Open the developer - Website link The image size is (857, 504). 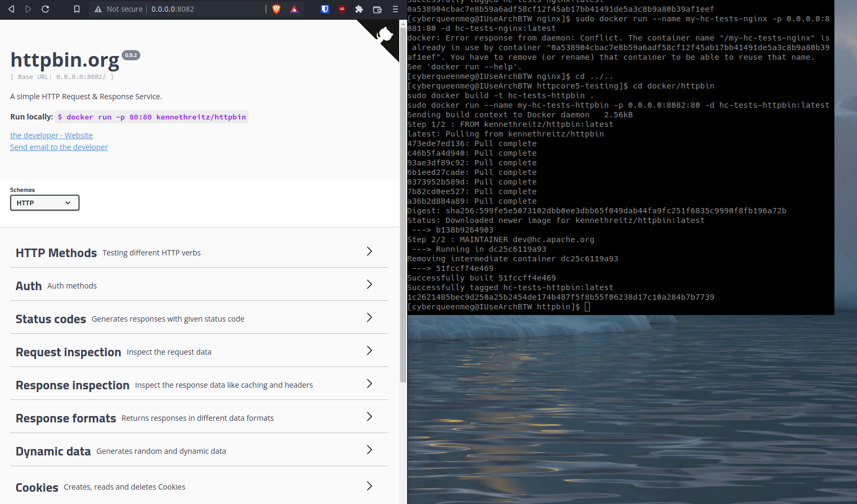(x=51, y=135)
